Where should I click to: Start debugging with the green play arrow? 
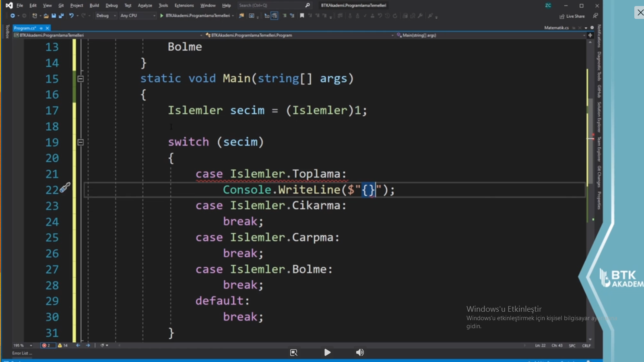(162, 16)
